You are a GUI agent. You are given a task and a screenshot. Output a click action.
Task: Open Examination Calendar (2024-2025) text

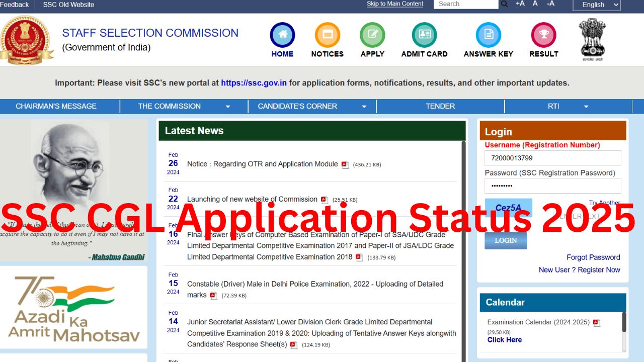pos(538,322)
